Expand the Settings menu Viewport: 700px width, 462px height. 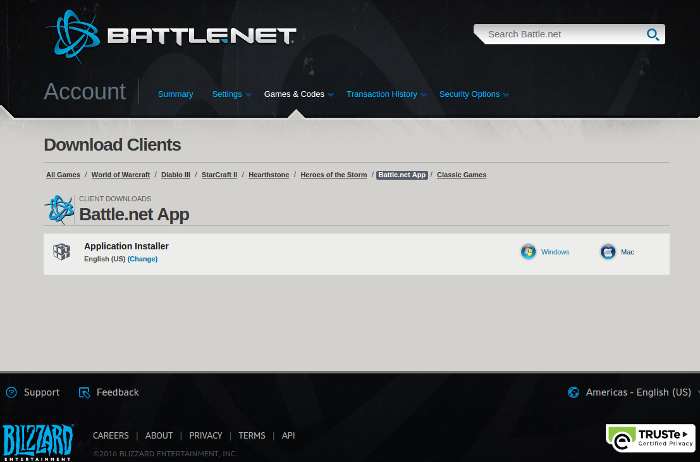tap(231, 94)
